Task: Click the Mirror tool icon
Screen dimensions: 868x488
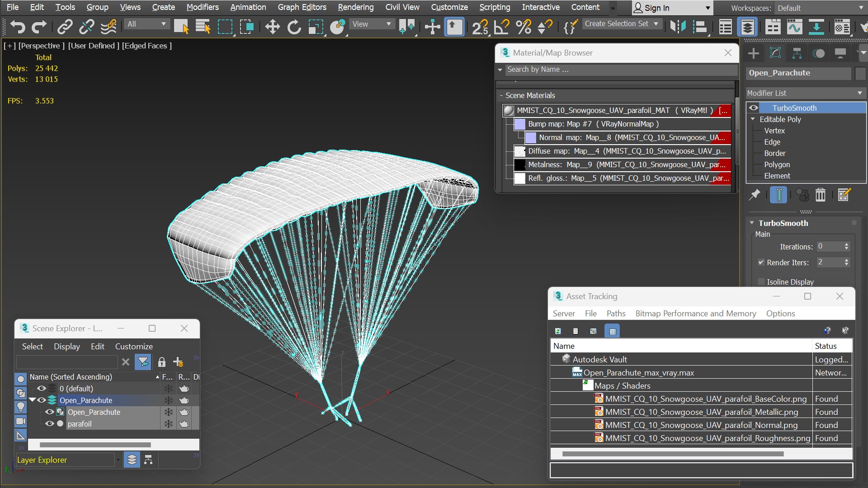Action: point(678,27)
